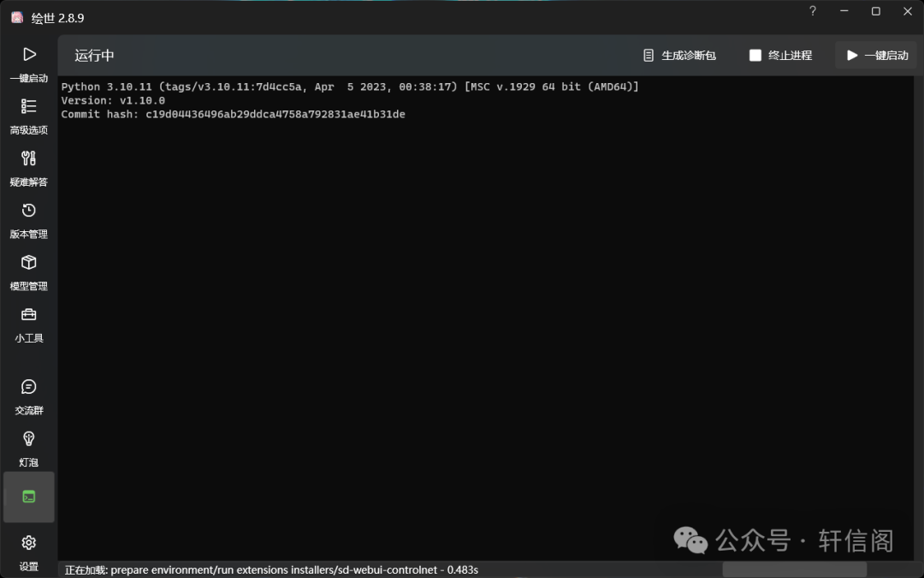
Task: Click the 终止进程 label text
Action: coord(790,56)
